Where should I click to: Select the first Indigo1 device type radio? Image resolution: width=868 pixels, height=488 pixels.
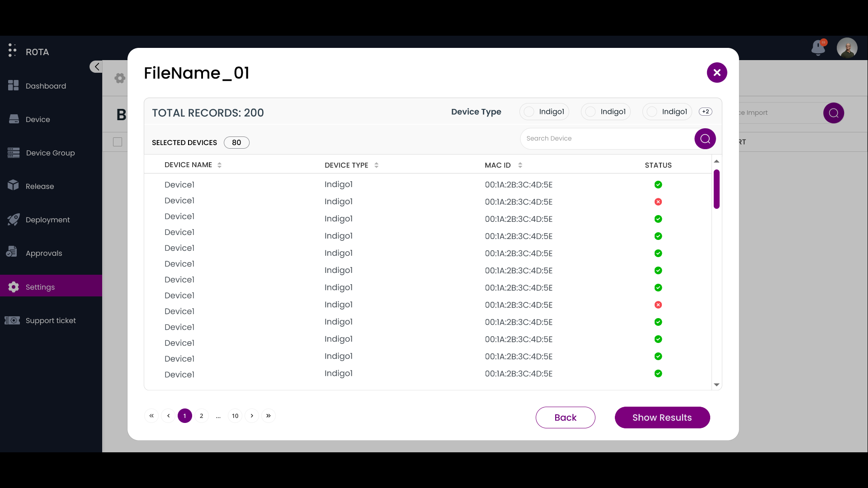[529, 112]
